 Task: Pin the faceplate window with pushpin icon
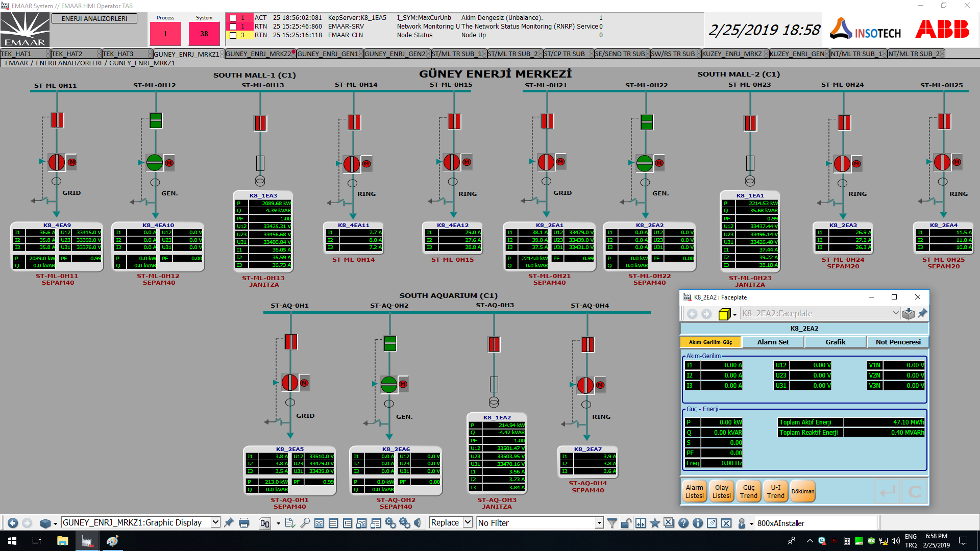922,314
